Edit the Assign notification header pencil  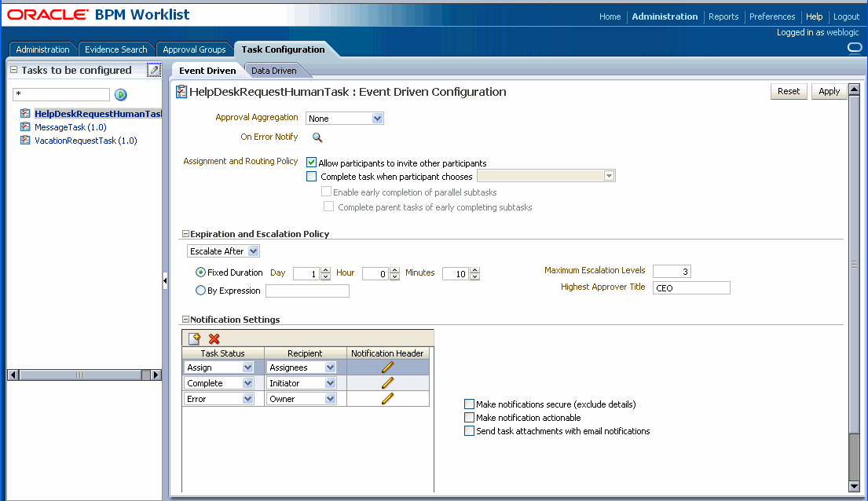click(387, 367)
